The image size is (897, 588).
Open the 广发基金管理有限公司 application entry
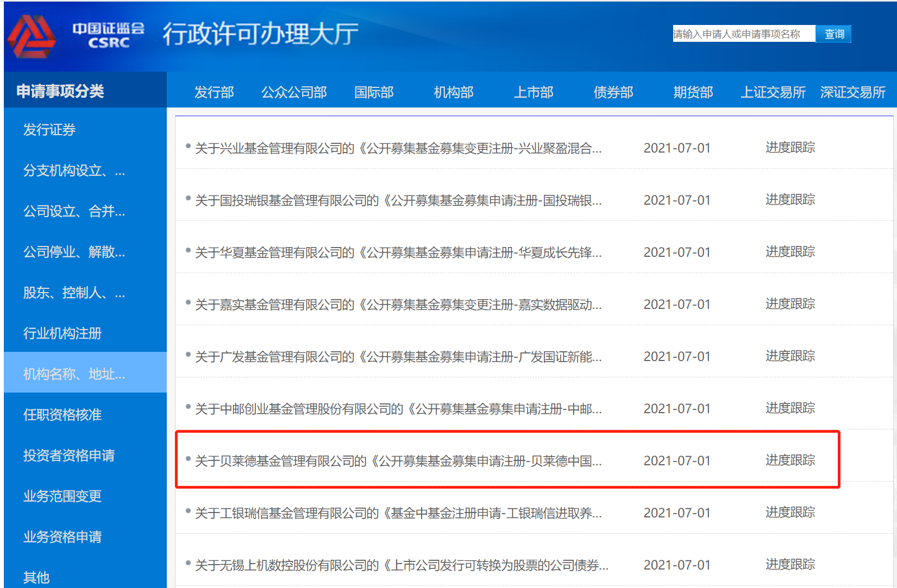398,357
